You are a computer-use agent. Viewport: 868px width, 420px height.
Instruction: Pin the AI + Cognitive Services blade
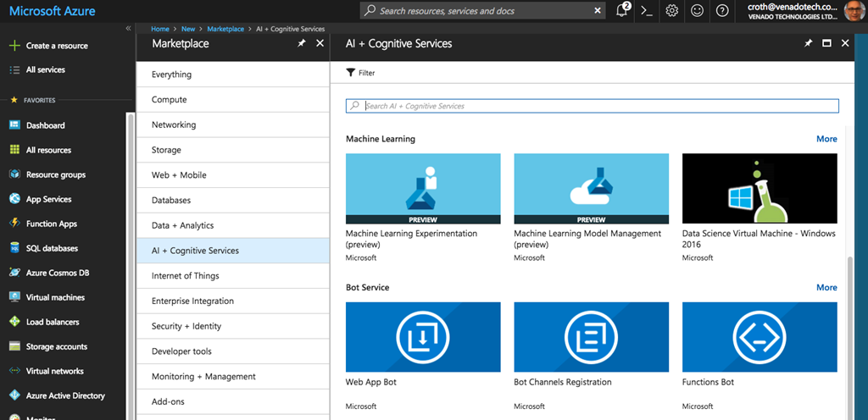click(808, 43)
